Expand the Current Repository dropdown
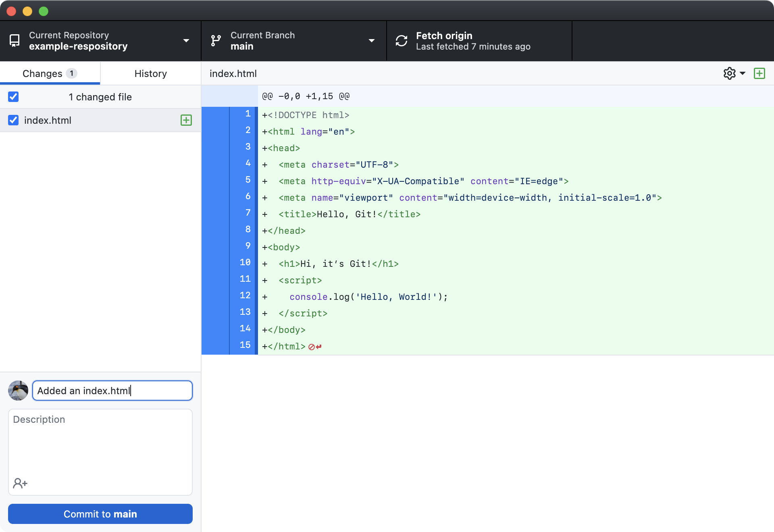 (186, 41)
